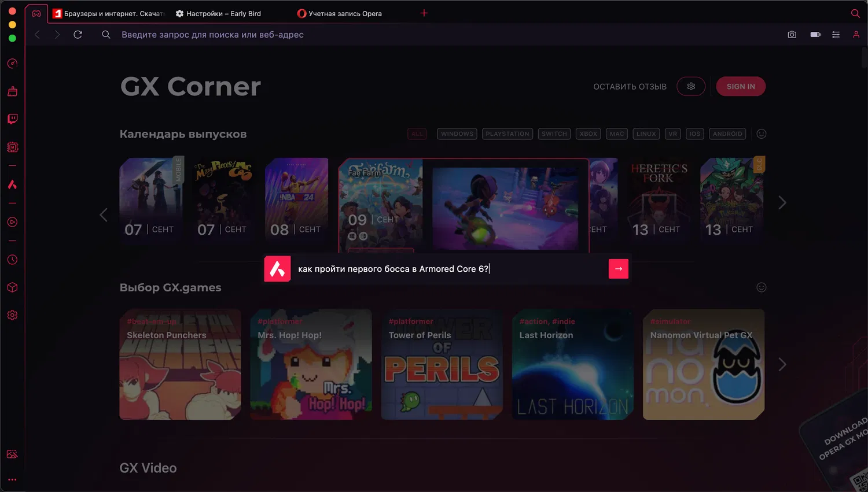Image resolution: width=868 pixels, height=492 pixels.
Task: Open browser Settings gear in sidebar
Action: click(x=12, y=315)
